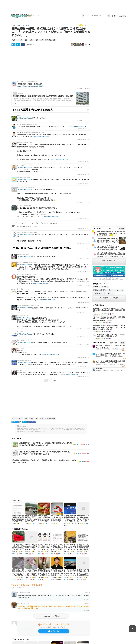The height and width of the screenshot is (644, 138).
Task: Open news.yahoo.co.jp pickup link
Action: pyautogui.click(x=30, y=86)
